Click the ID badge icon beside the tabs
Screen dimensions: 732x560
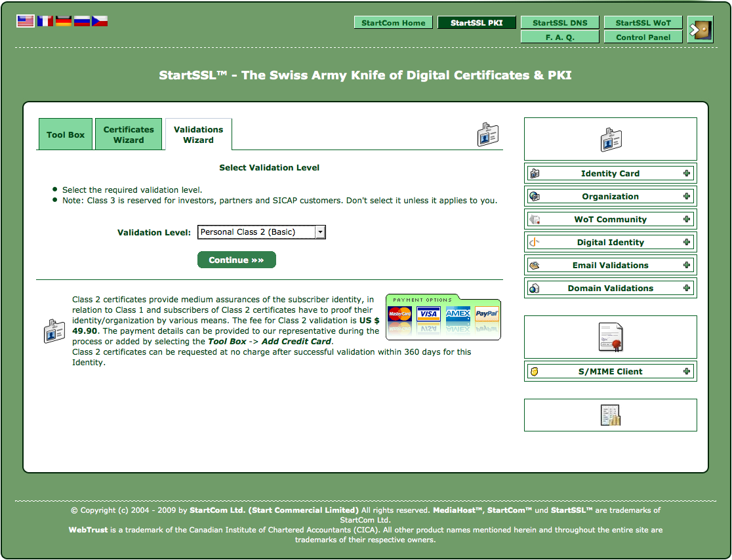(488, 134)
